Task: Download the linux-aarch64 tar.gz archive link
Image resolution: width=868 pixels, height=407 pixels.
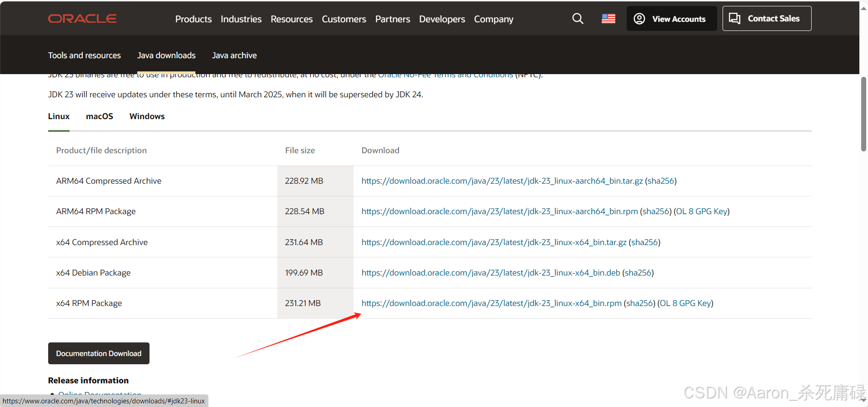Action: pyautogui.click(x=502, y=181)
